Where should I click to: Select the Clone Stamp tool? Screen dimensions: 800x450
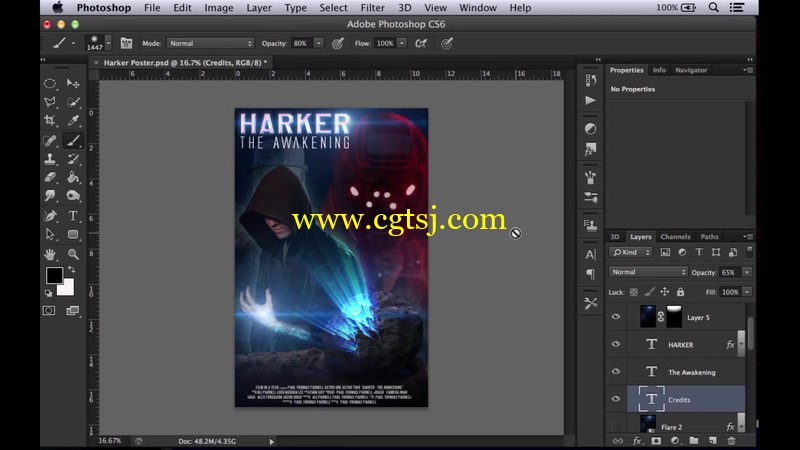(x=50, y=159)
